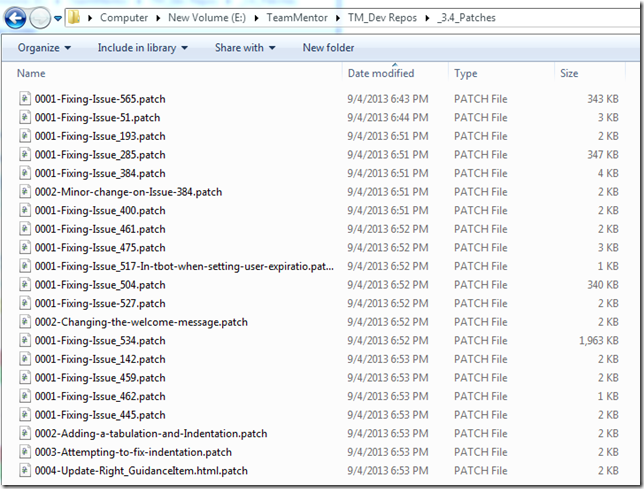Open the Share with dropdown
644x489 pixels.
(245, 47)
